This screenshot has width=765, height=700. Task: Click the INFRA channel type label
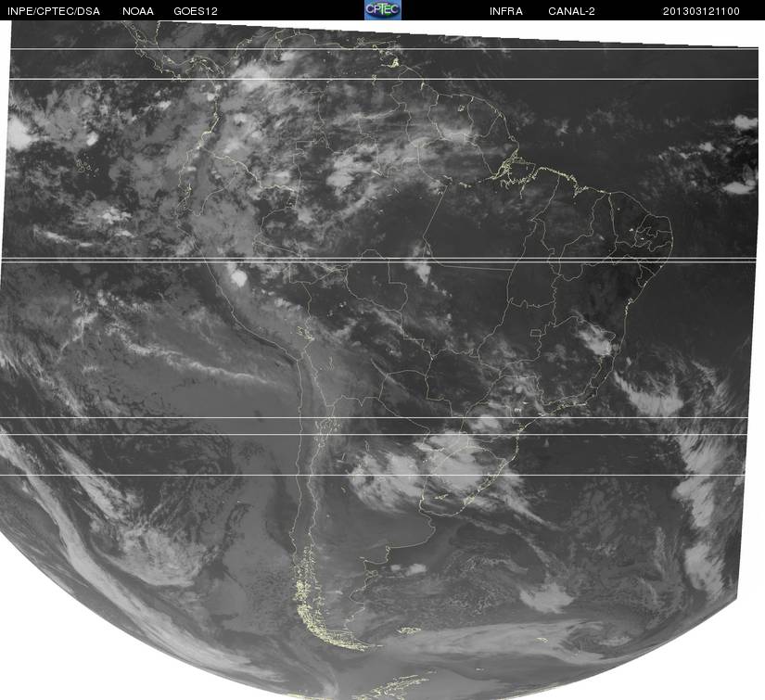pos(506,11)
